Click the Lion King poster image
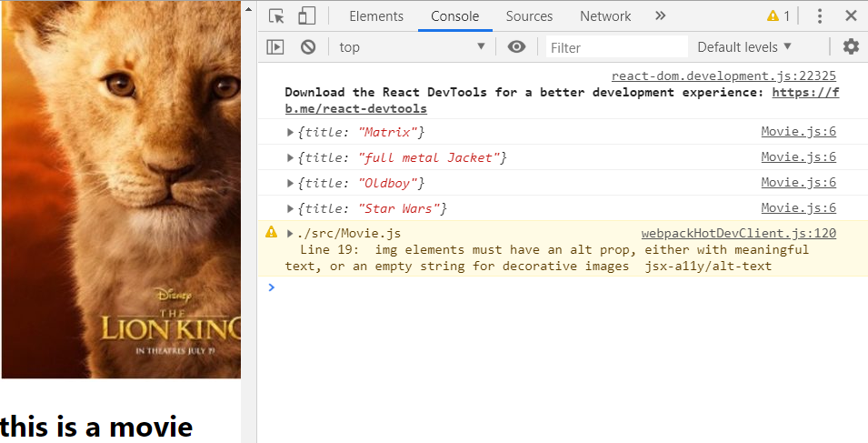This screenshot has height=443, width=868. pos(121,189)
